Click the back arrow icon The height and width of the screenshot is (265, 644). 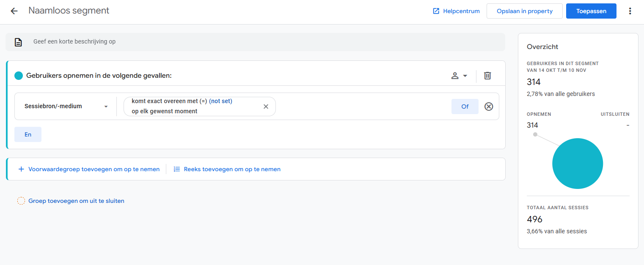click(14, 11)
